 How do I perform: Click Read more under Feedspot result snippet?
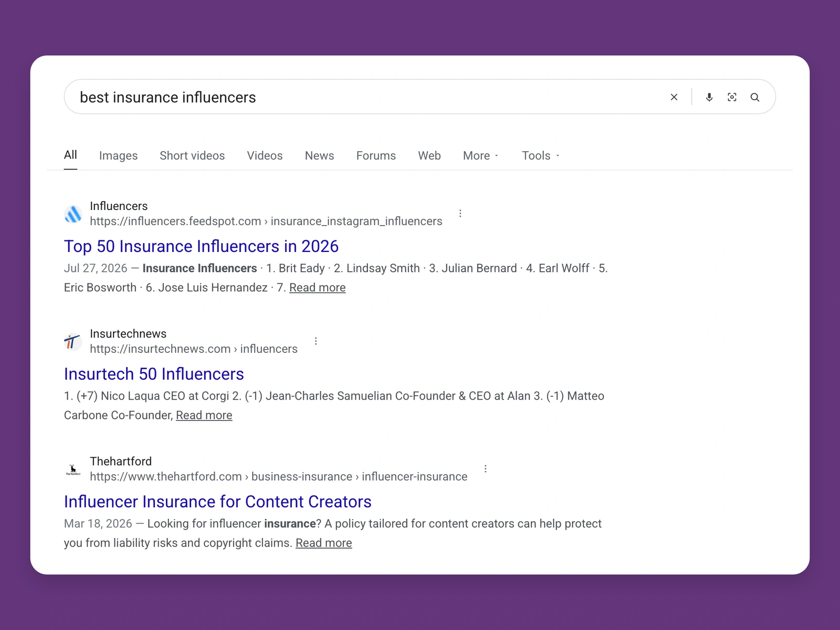point(317,288)
